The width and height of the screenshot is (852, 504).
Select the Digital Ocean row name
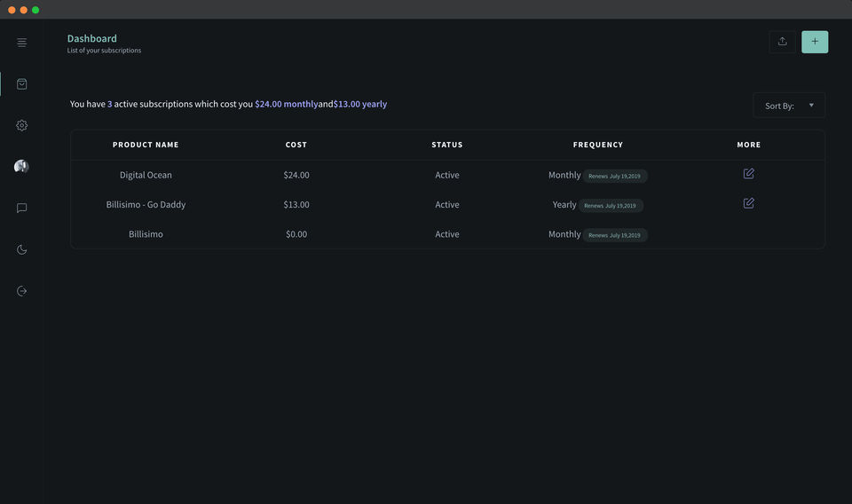[x=146, y=175]
